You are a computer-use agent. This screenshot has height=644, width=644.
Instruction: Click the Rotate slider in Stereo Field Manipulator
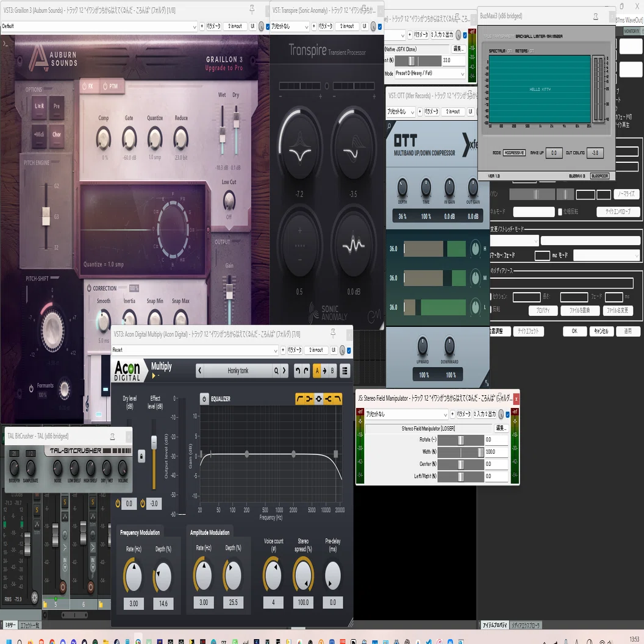(x=460, y=440)
